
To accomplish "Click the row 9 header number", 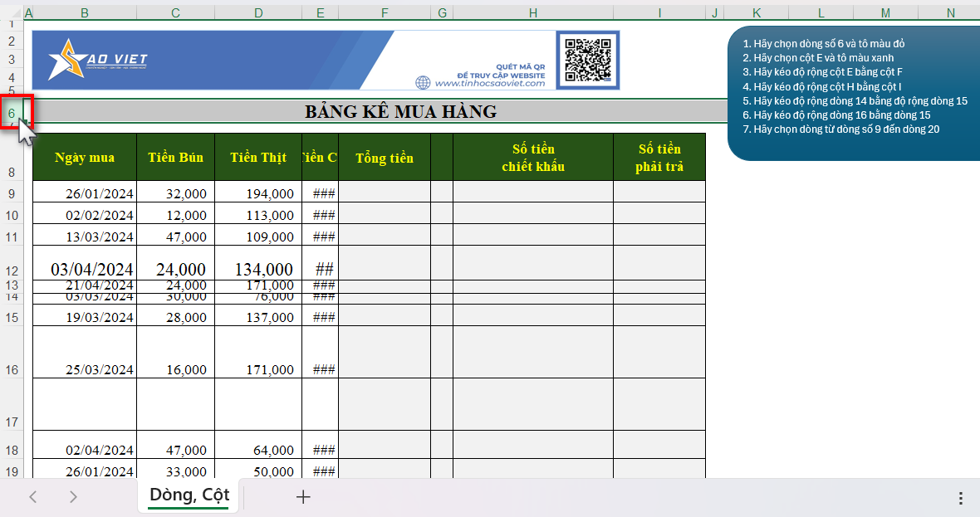I will coord(12,193).
